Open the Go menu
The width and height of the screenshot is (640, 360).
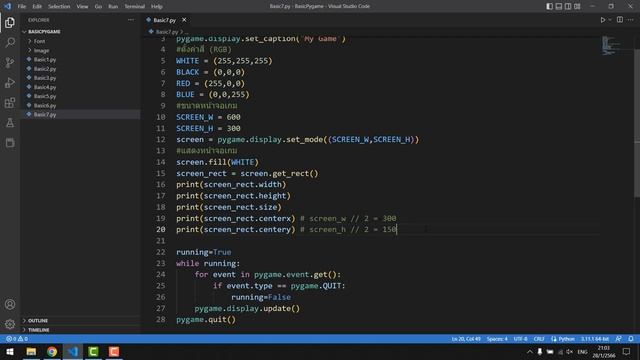tap(98, 6)
